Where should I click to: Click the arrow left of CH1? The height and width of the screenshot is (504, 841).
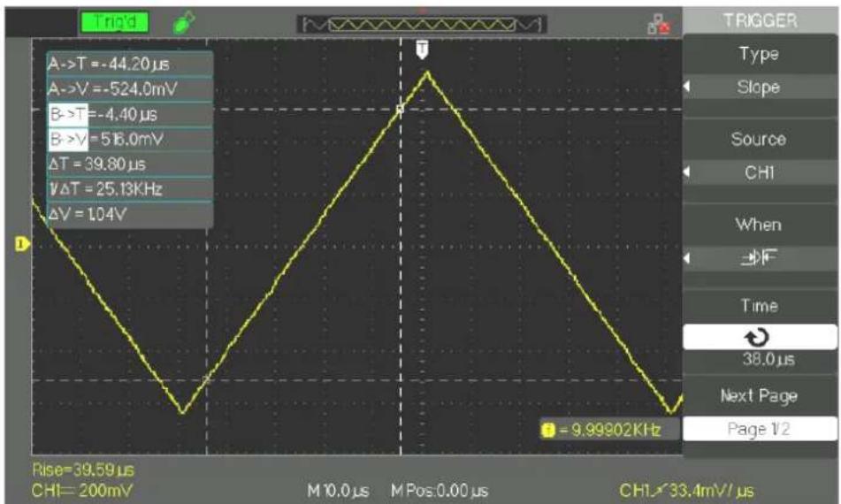[687, 172]
